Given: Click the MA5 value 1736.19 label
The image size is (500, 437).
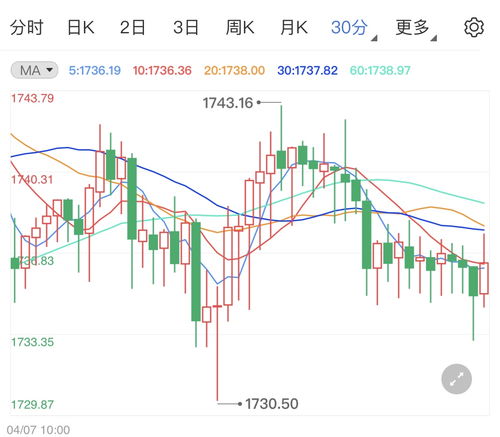Looking at the screenshot, I should point(95,70).
